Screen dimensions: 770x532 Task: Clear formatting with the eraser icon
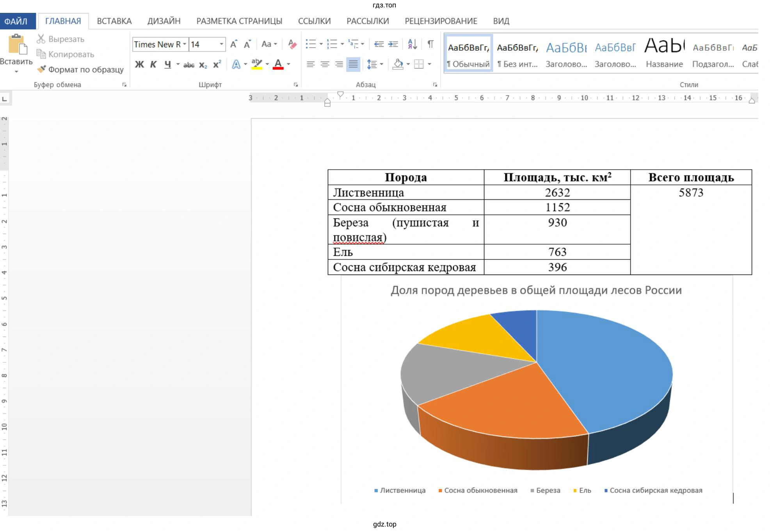coord(292,44)
